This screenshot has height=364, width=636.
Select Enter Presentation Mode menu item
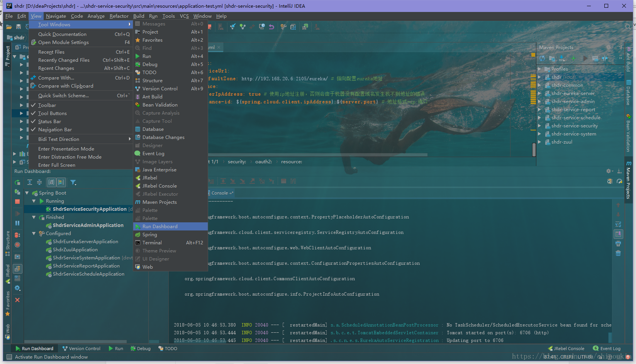[x=81, y=149]
